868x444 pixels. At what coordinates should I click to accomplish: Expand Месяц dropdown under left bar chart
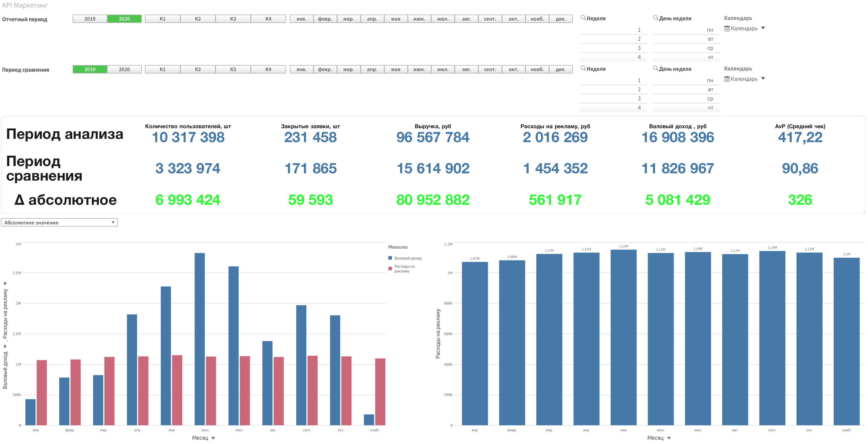(x=213, y=438)
